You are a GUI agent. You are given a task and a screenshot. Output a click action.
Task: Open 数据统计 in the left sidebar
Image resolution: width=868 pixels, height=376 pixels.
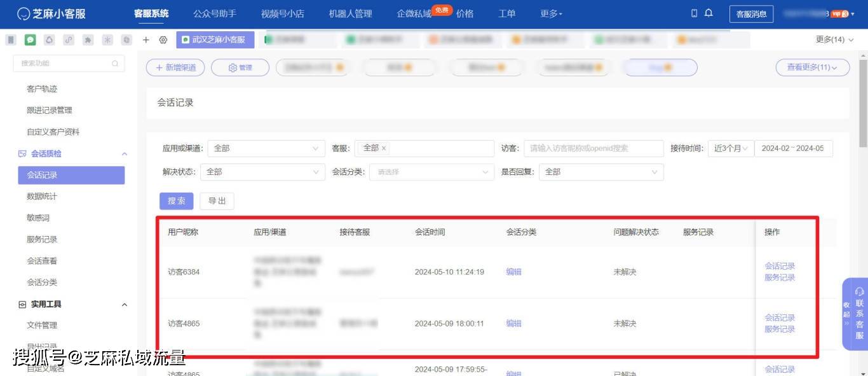[x=42, y=197]
